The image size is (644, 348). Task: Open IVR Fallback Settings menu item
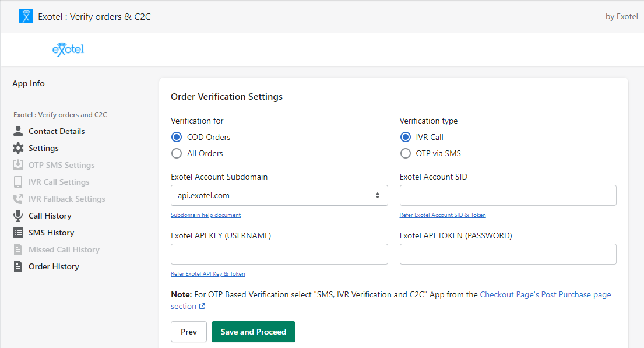(67, 199)
